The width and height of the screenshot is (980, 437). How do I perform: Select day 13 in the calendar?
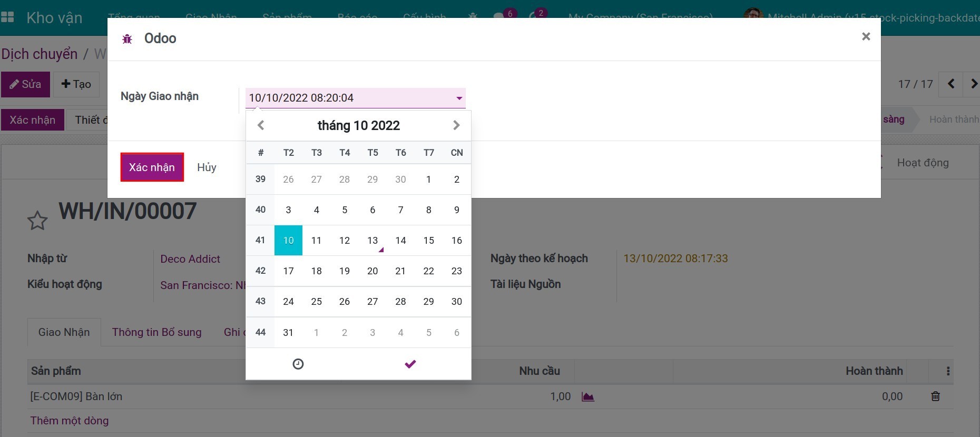pos(373,241)
